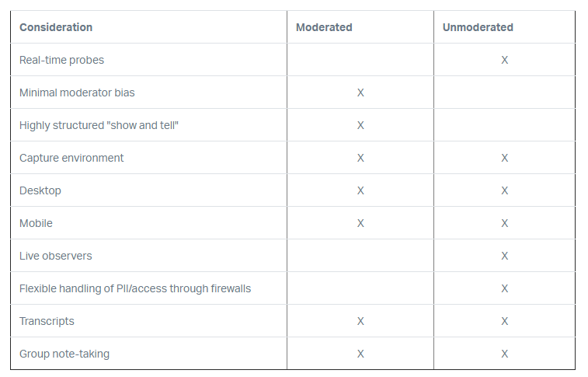
Task: Select the Moderated X in the Desktop row
Action: [360, 190]
